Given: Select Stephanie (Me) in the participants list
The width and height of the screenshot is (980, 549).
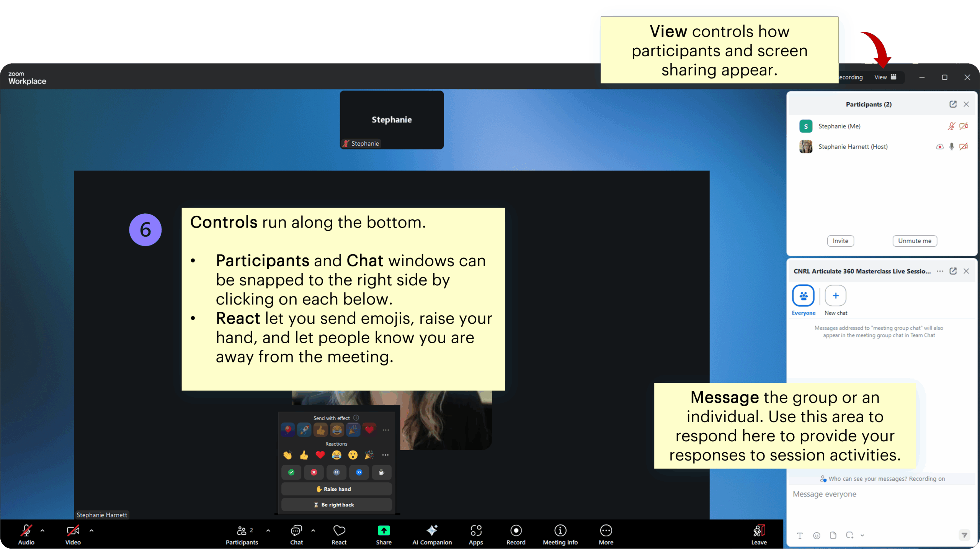Looking at the screenshot, I should pyautogui.click(x=882, y=126).
